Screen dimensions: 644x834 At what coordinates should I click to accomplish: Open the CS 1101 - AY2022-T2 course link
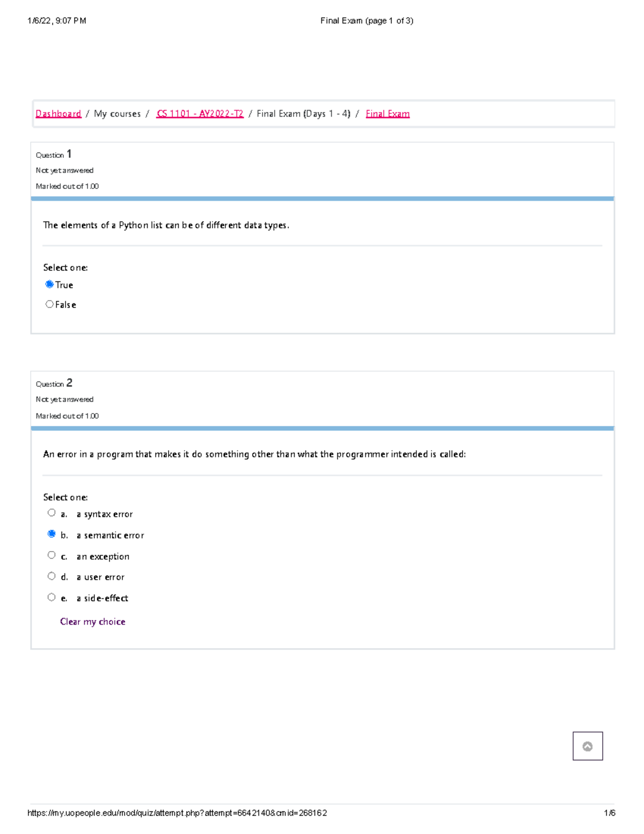pyautogui.click(x=200, y=113)
